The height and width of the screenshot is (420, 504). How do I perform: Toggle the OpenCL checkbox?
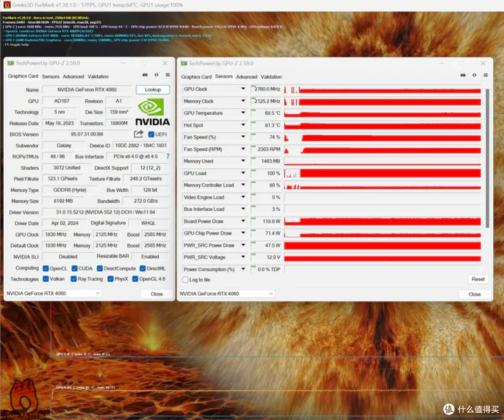point(46,269)
